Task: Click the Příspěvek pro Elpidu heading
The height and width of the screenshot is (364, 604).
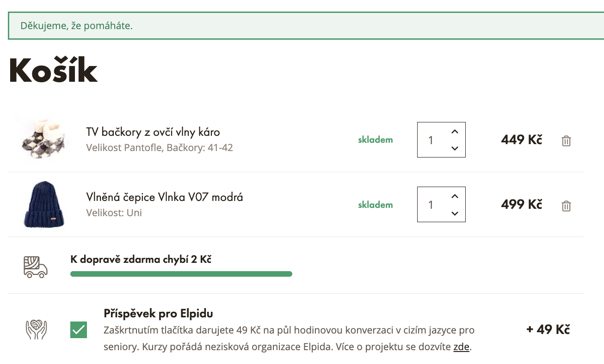Action: [158, 314]
